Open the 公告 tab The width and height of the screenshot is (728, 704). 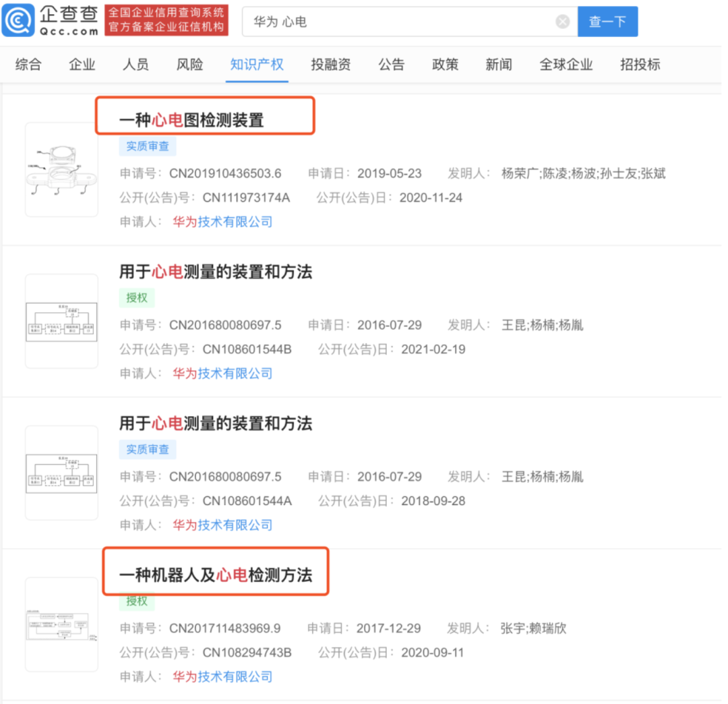coord(392,64)
